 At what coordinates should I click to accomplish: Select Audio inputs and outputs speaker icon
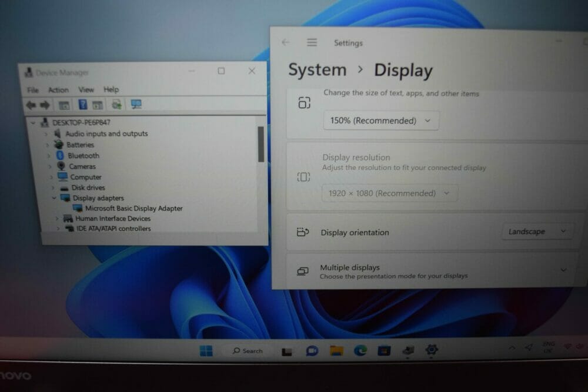pyautogui.click(x=58, y=133)
